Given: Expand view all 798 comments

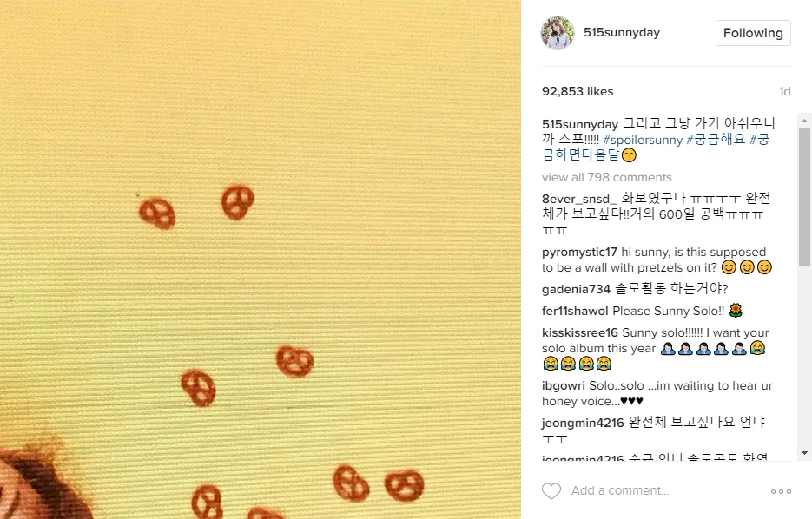Looking at the screenshot, I should coord(606,178).
